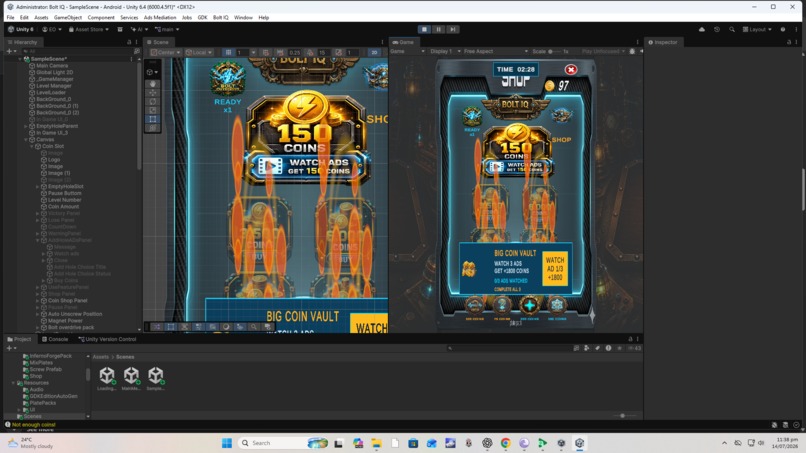
Task: Collapse the Canvas hierarchy node
Action: 26,139
